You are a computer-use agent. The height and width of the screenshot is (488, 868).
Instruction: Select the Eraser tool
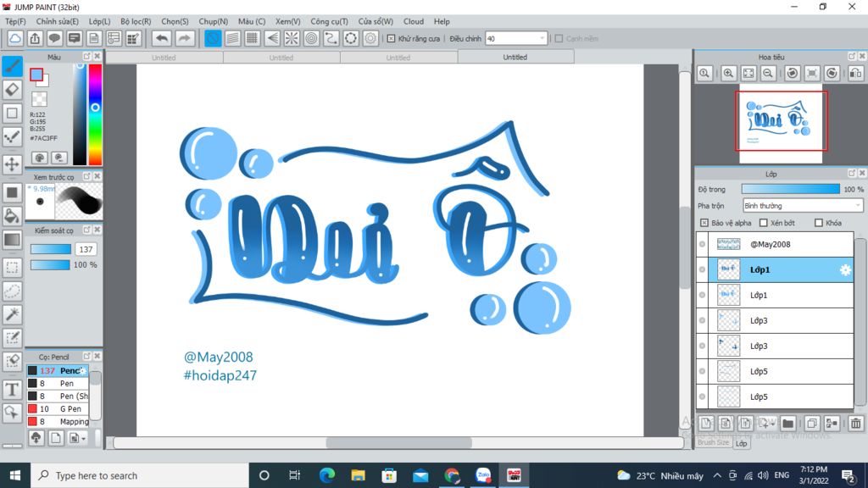12,89
